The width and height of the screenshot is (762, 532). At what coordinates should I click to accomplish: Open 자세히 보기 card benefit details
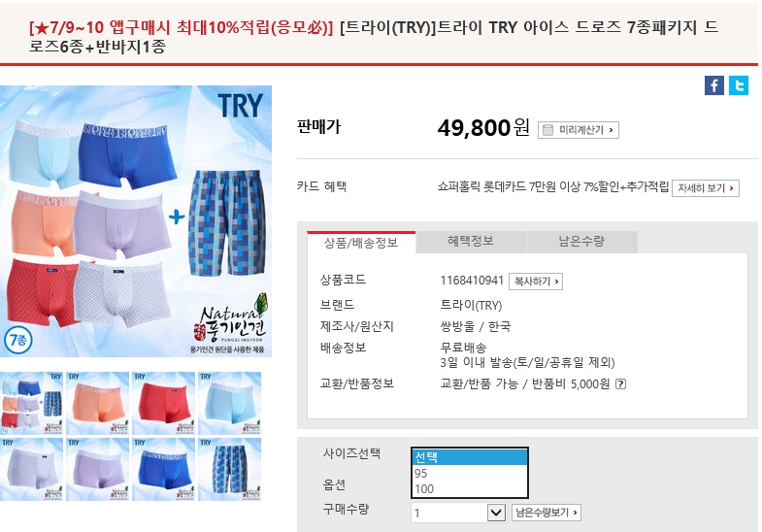click(x=706, y=188)
